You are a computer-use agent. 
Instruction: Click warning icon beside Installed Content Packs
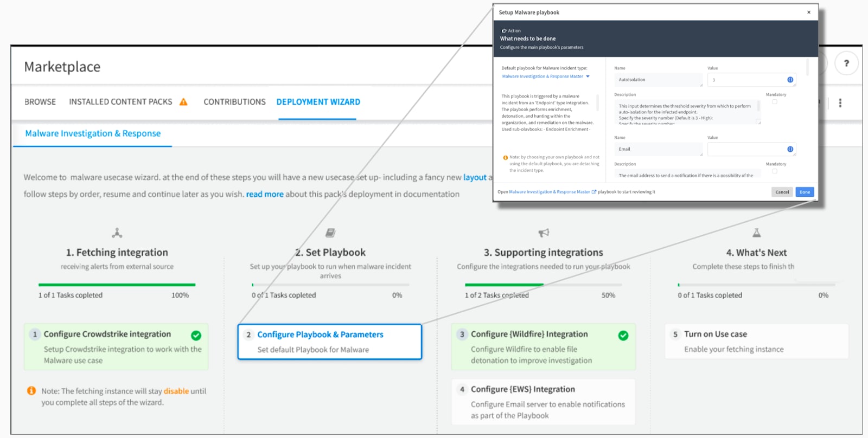(183, 101)
